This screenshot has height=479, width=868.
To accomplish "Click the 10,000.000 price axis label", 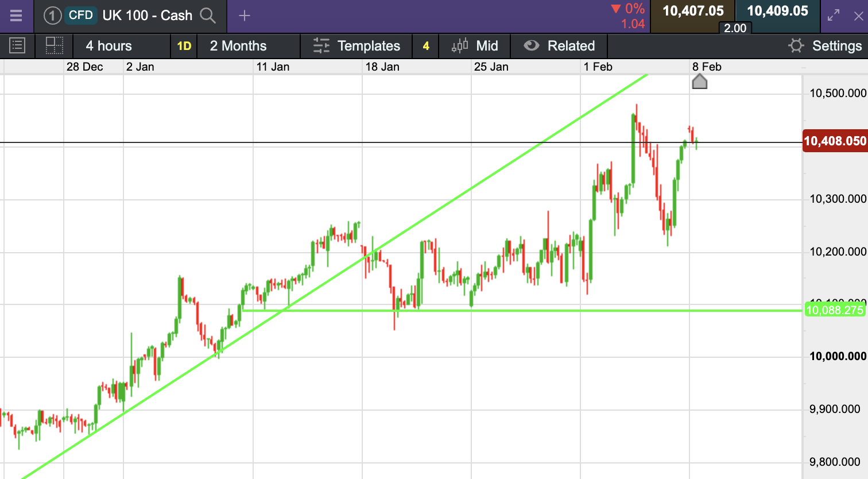I will click(838, 356).
